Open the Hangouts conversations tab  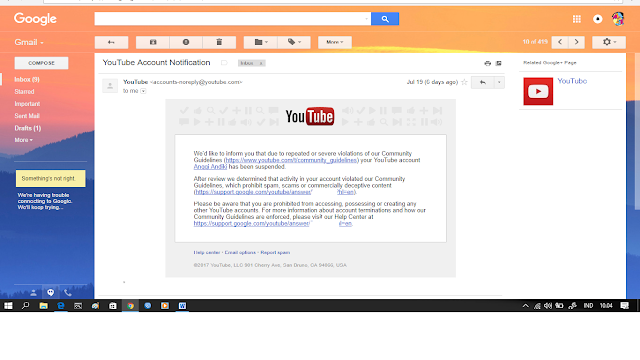tap(51, 293)
